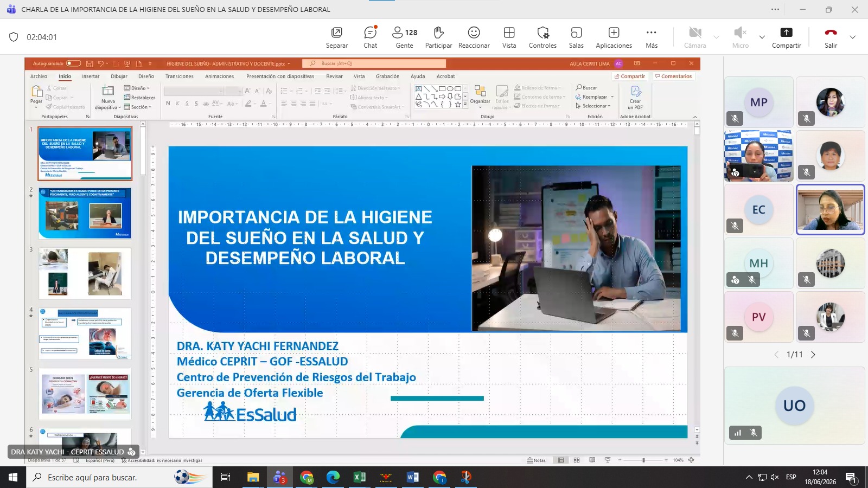Open the Animaciones ribbon tab
This screenshot has width=868, height=488.
(x=220, y=76)
